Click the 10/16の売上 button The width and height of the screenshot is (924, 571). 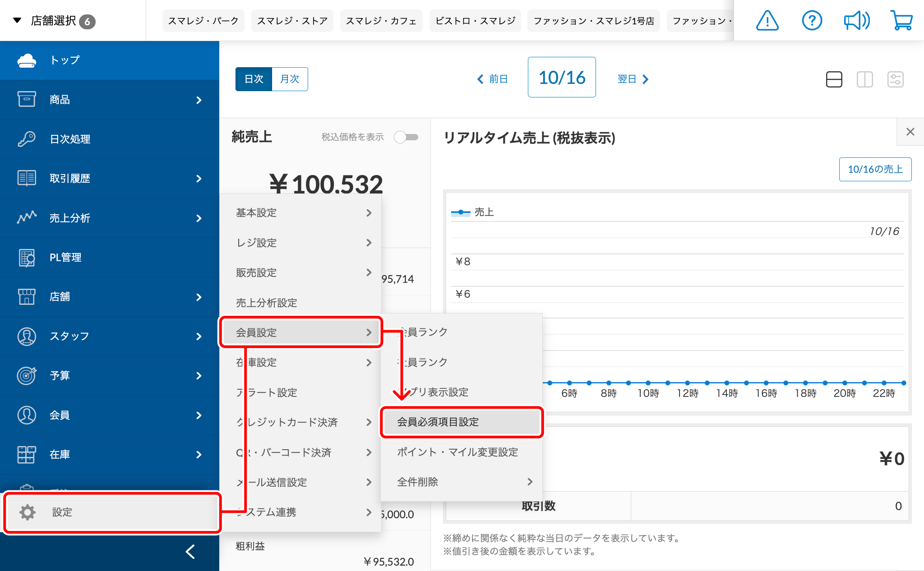875,170
